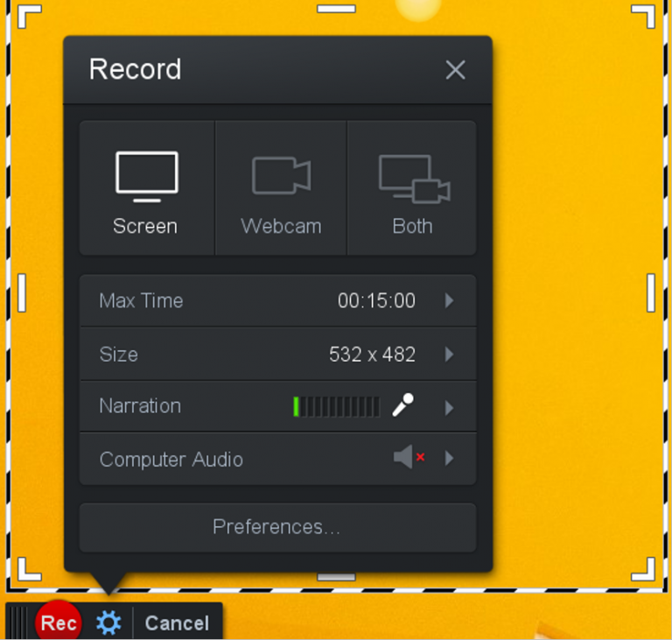
Task: Click the Max Time value 00:15:00
Action: point(376,300)
